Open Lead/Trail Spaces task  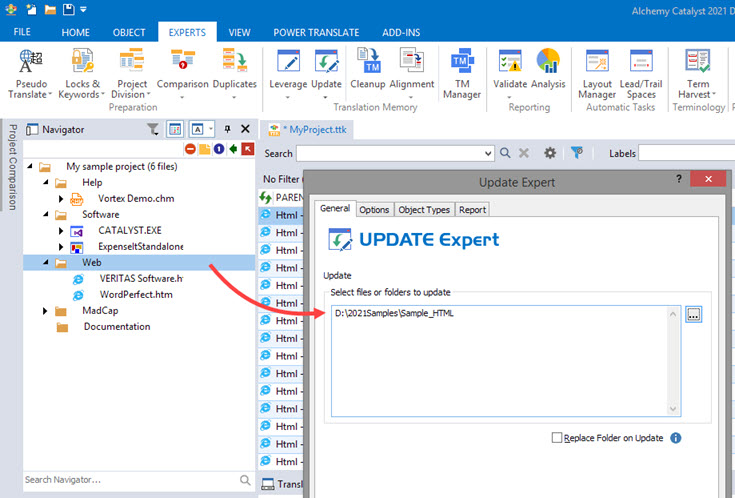click(x=641, y=74)
